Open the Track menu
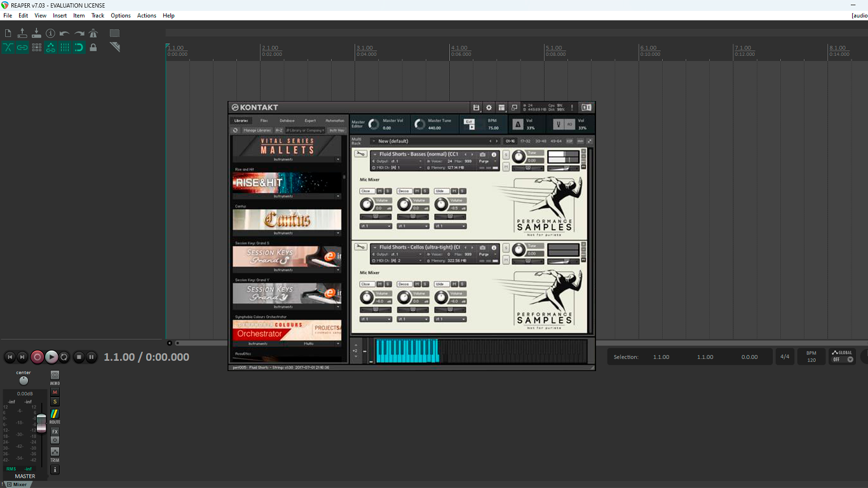The height and width of the screenshot is (488, 868). (98, 15)
